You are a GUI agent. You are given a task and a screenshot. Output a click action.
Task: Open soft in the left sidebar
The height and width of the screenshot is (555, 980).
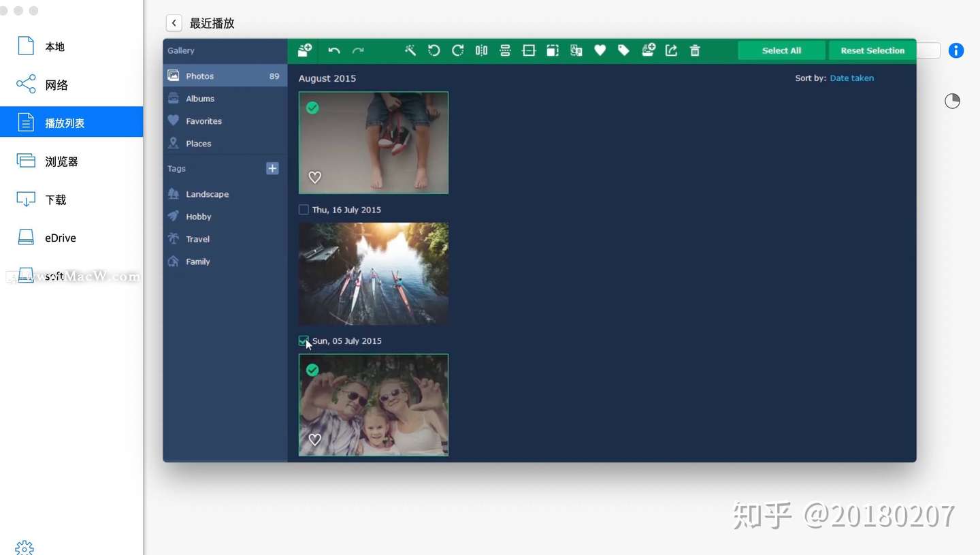coord(71,276)
